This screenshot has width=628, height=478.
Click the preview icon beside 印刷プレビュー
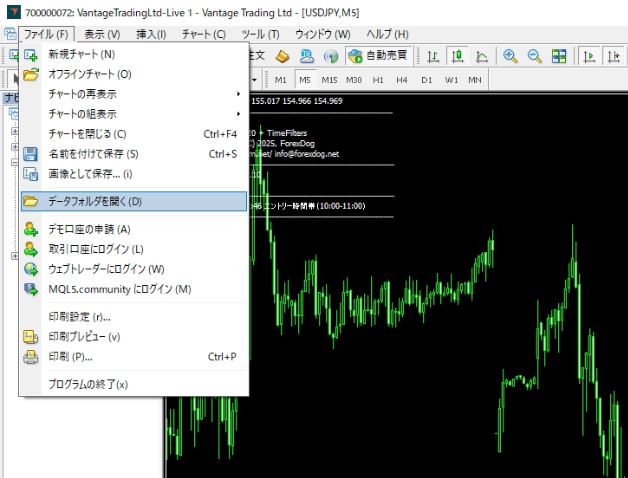(x=31, y=337)
